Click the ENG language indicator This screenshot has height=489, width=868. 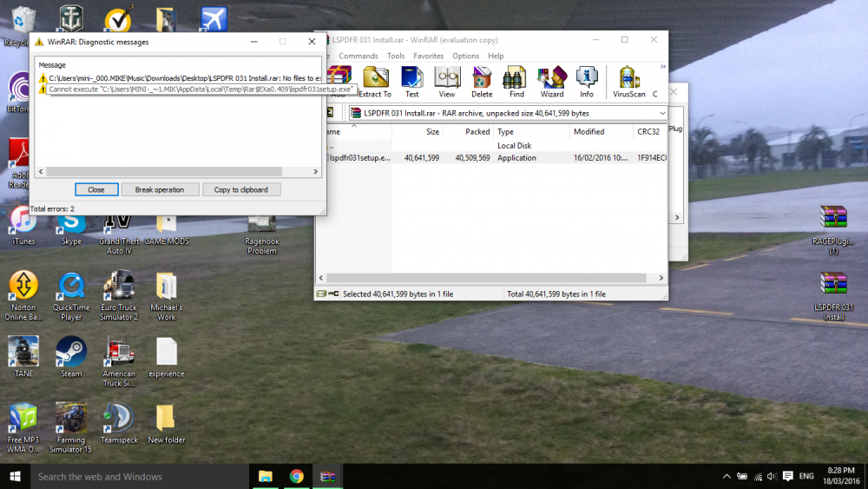click(x=806, y=476)
